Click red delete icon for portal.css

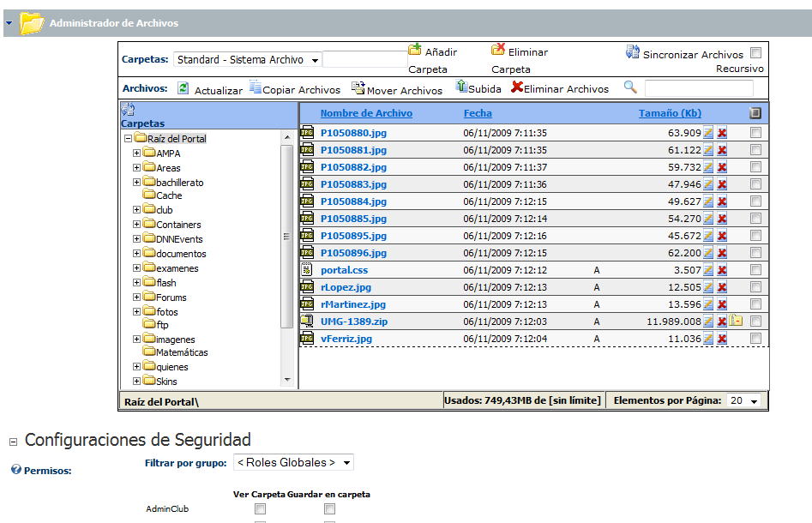722,270
